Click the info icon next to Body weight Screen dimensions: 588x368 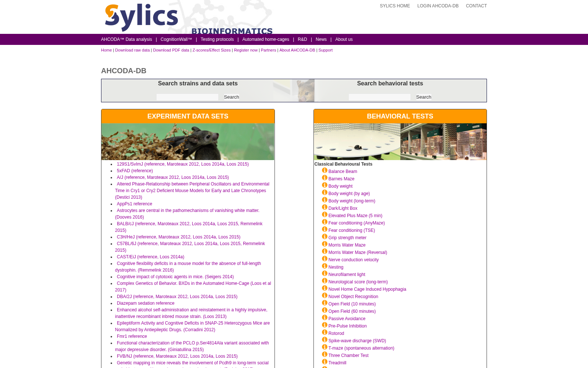[x=325, y=185]
